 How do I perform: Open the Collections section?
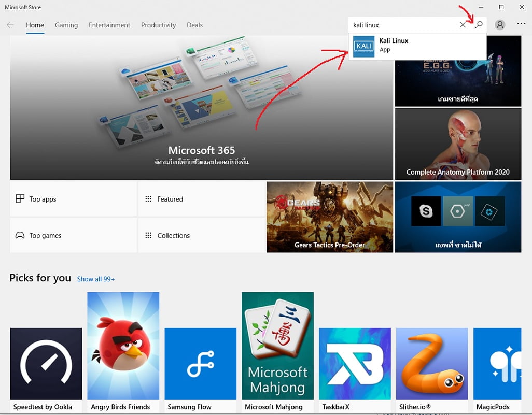(x=201, y=235)
